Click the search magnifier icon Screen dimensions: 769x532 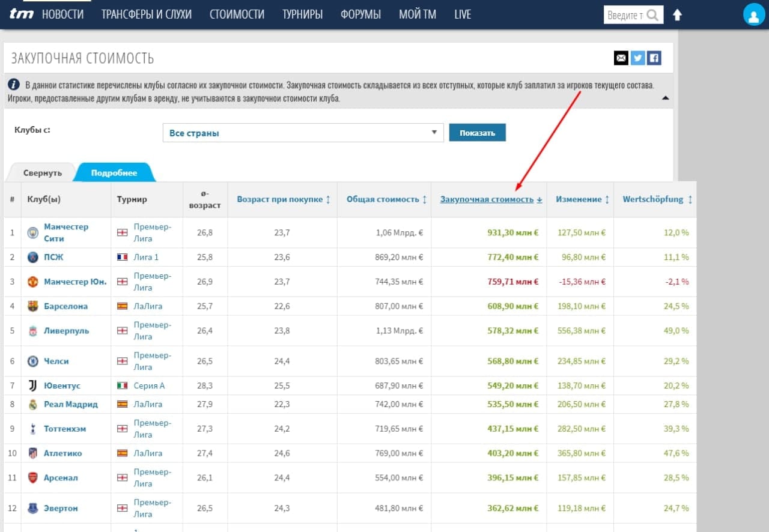pyautogui.click(x=652, y=15)
